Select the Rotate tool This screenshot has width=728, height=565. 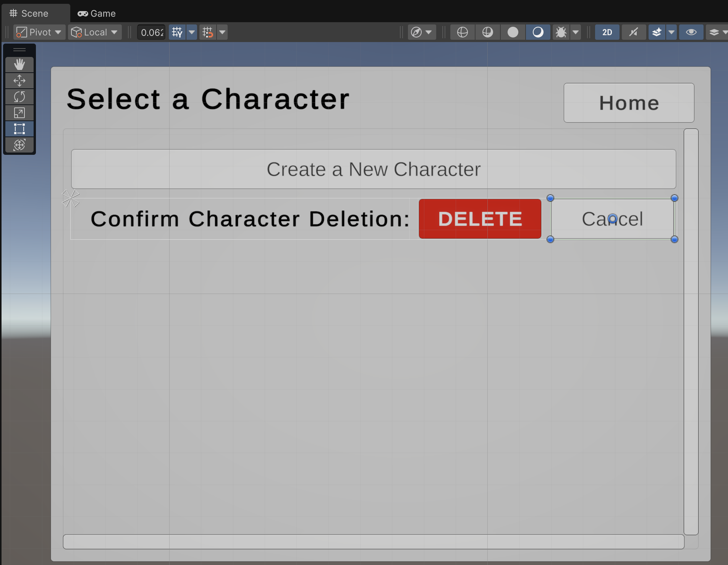point(19,97)
